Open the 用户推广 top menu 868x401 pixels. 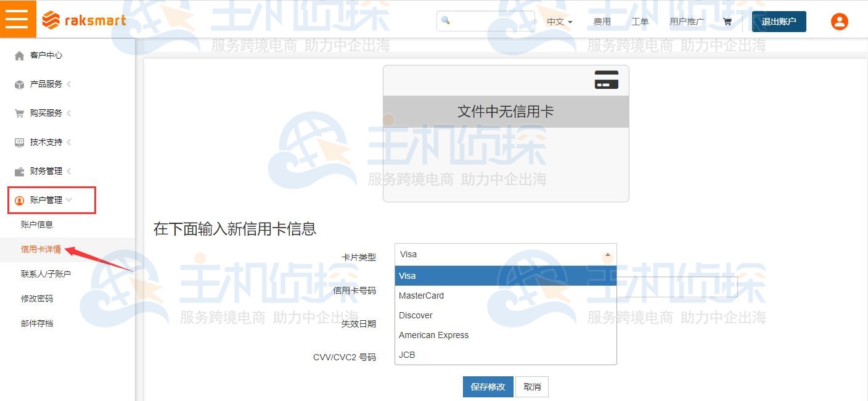point(687,22)
